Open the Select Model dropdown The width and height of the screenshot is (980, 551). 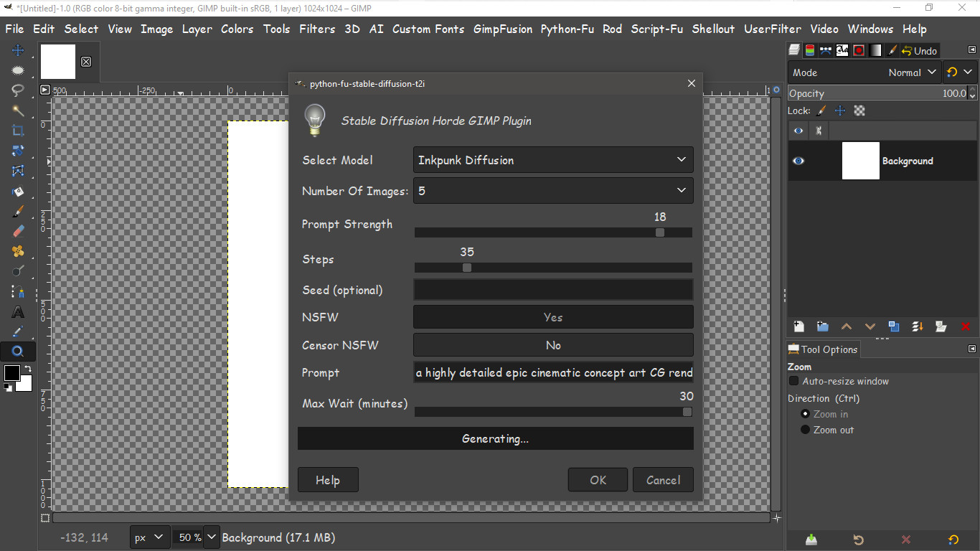[x=552, y=160]
